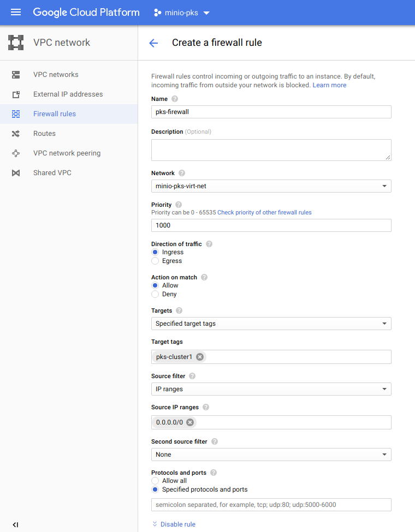Viewport: 415px width, 532px height.
Task: Click the VPC network product icon
Action: click(x=16, y=43)
